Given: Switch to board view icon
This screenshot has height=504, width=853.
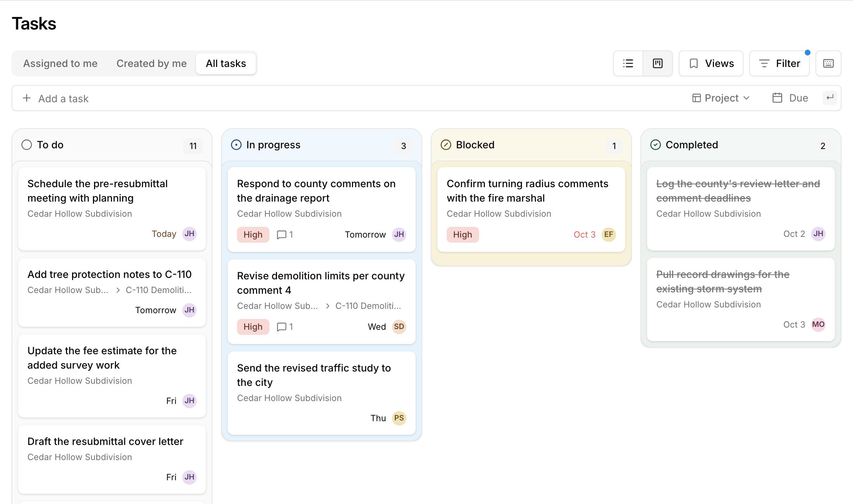Looking at the screenshot, I should tap(658, 63).
